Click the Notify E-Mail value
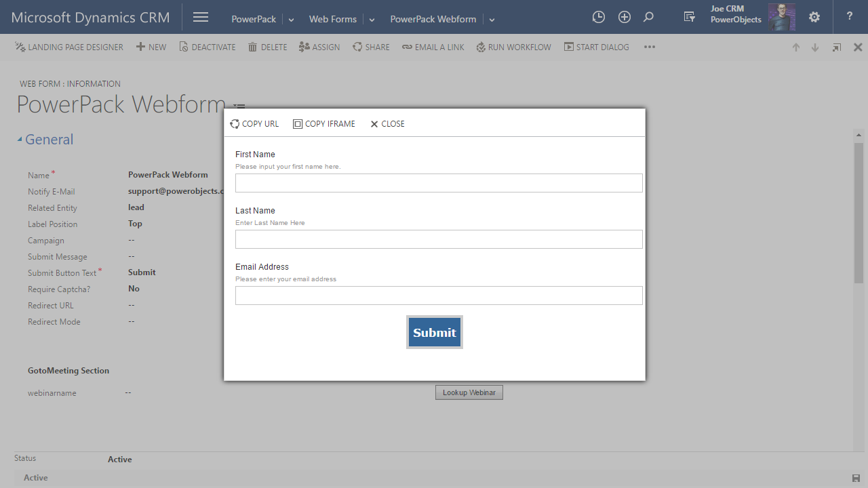 tap(176, 191)
